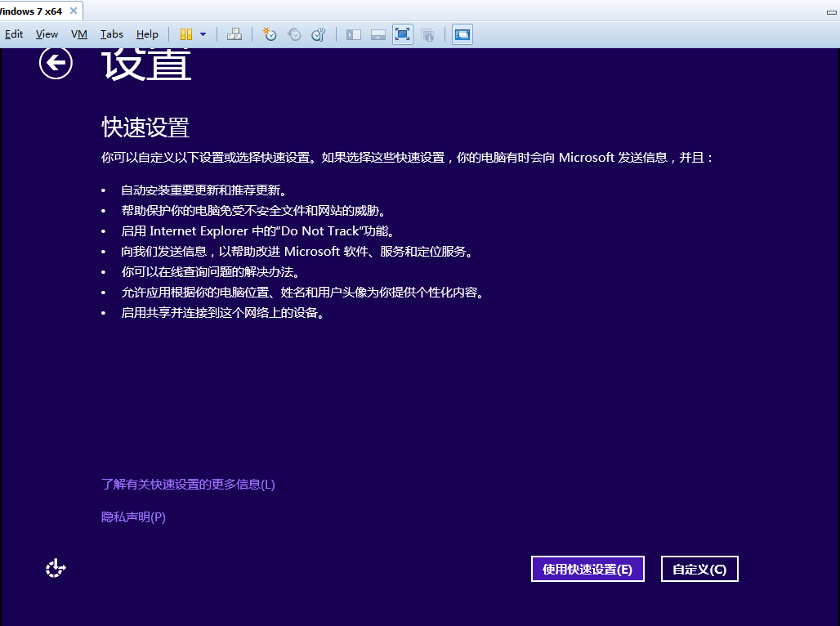Enter full screen mode icon
Image resolution: width=840 pixels, height=626 pixels.
(x=402, y=34)
